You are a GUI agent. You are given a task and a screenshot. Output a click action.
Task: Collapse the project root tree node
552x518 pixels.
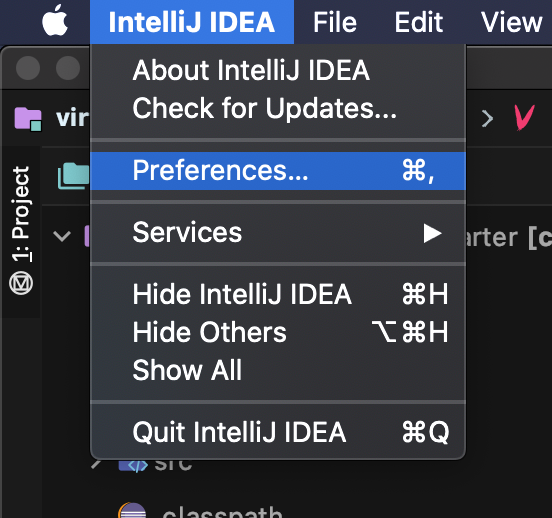tap(62, 236)
